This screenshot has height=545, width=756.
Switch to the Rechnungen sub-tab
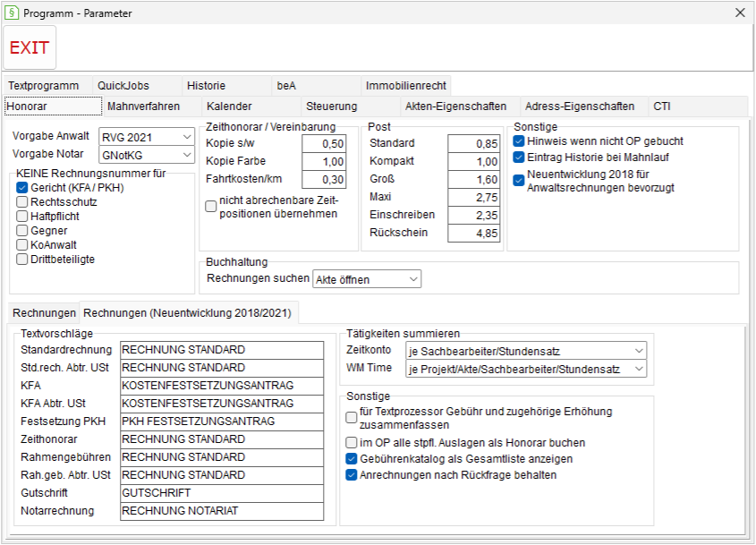[45, 313]
